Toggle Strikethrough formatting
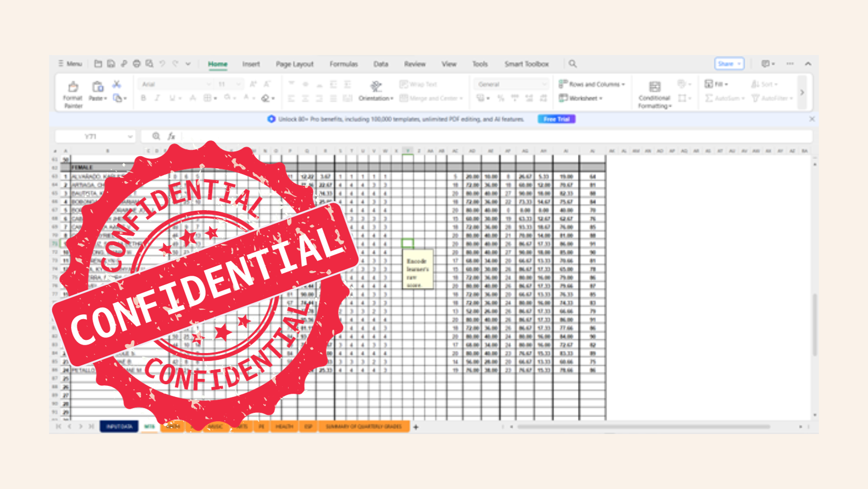 point(193,98)
